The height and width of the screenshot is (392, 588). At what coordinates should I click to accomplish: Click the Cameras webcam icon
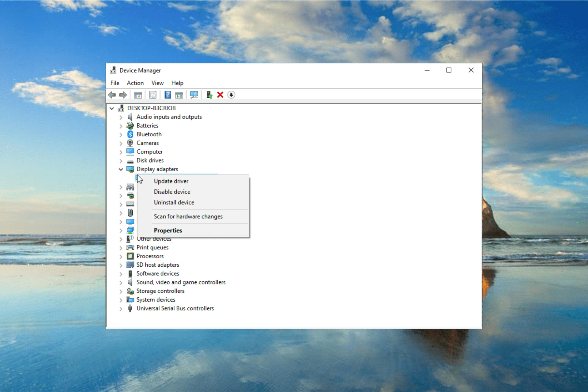[x=130, y=143]
